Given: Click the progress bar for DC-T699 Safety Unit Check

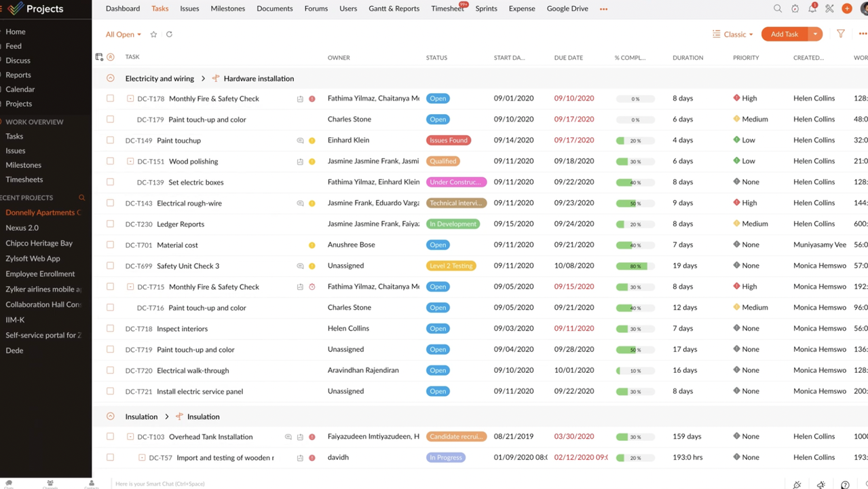Looking at the screenshot, I should (x=634, y=266).
